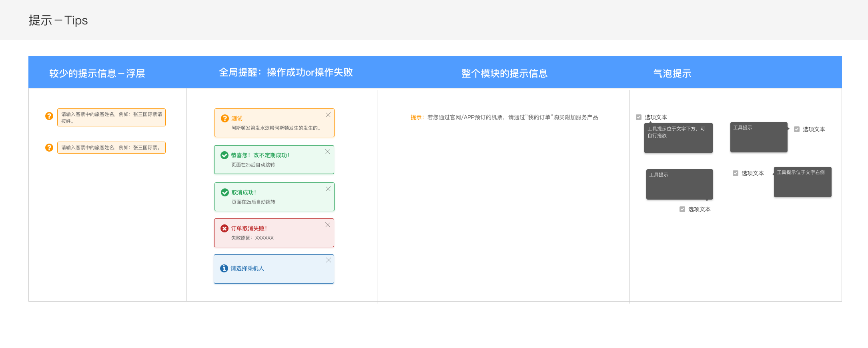Toggle 选项文本 checkbox below the 工具提示 tooltip

click(x=682, y=209)
